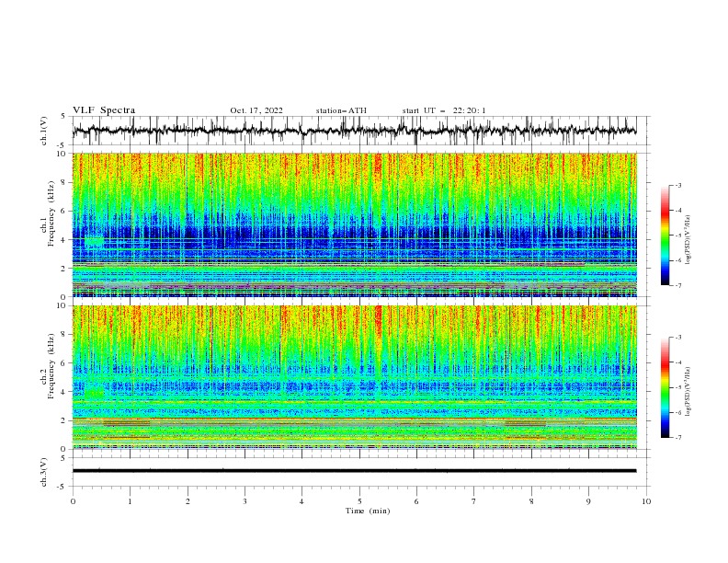Click the time axis tick label "9"
728x563 pixels.
588,501
